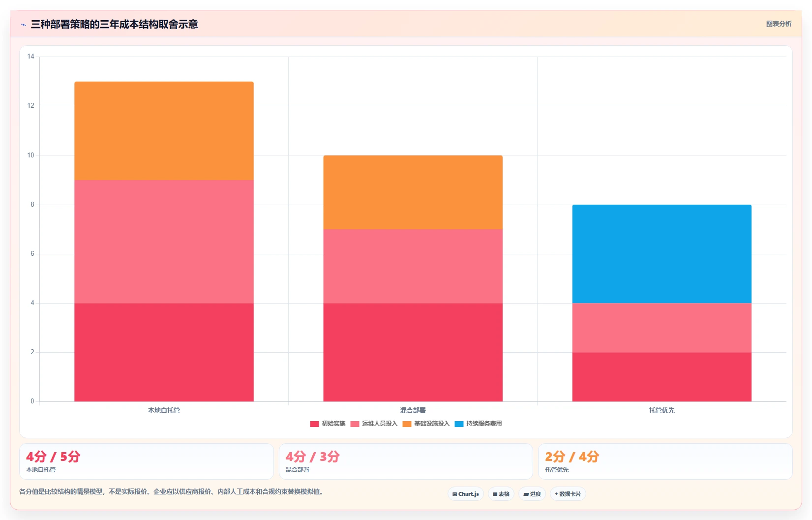
Task: Select the 数据卡片 chip
Action: (568, 494)
